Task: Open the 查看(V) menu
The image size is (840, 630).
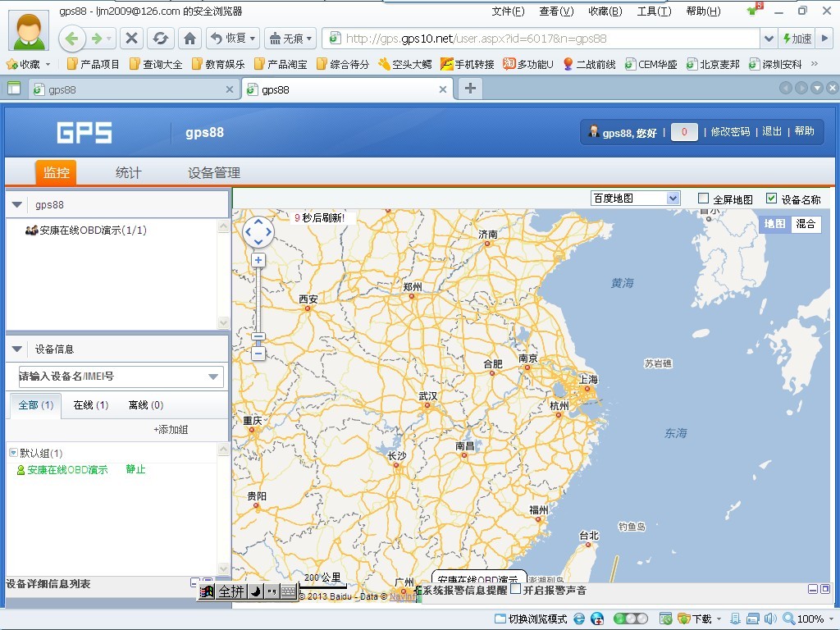Action: [556, 11]
